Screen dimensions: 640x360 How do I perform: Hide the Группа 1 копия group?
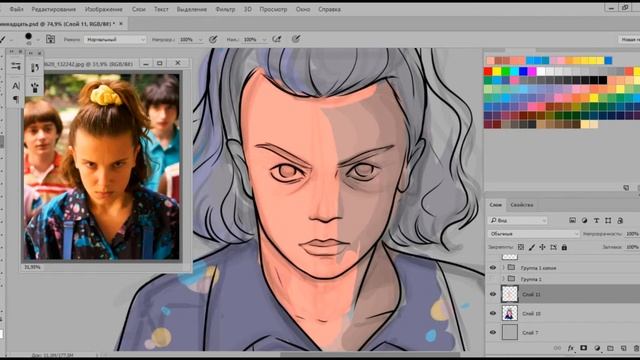(x=493, y=268)
